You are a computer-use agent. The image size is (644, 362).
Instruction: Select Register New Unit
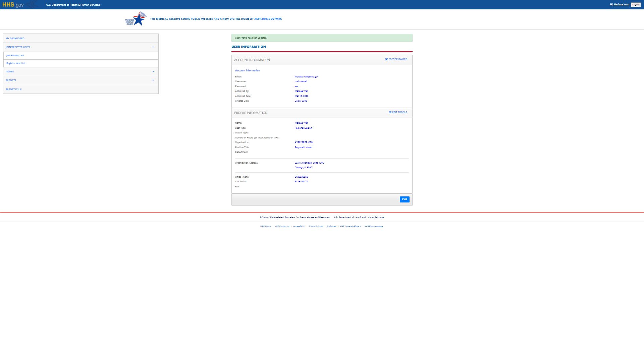tap(16, 63)
